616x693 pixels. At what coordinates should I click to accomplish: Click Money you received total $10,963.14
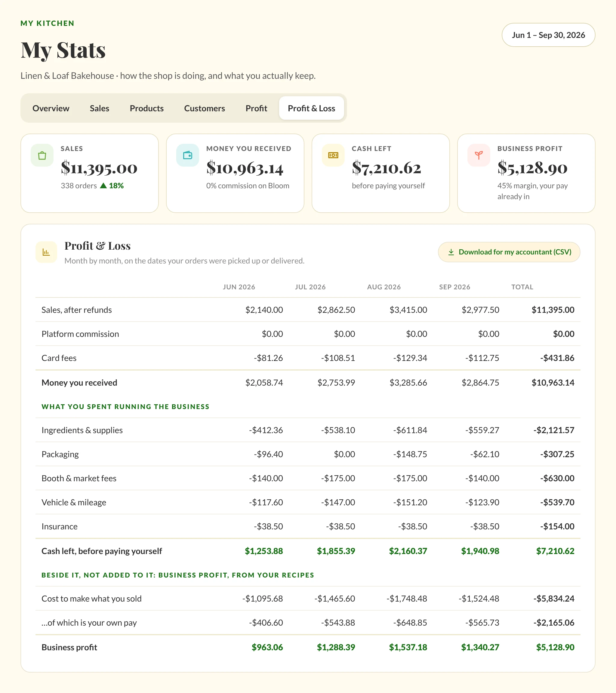pos(553,383)
